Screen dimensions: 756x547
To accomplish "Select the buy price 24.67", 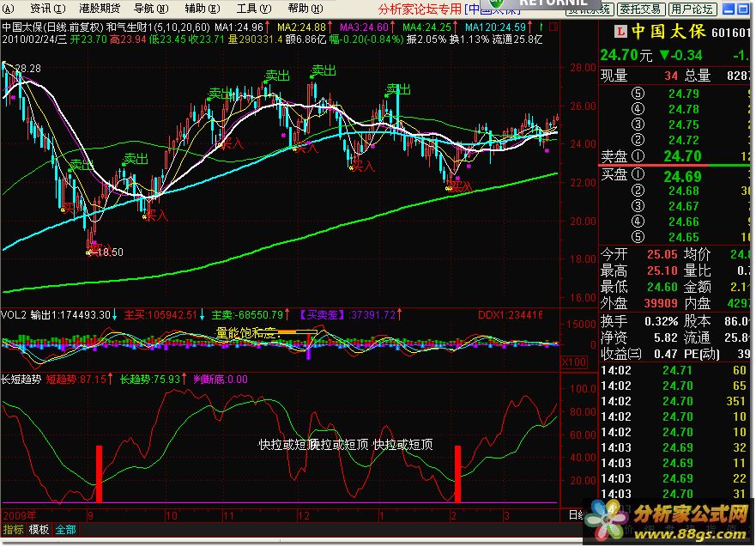I will coord(683,206).
